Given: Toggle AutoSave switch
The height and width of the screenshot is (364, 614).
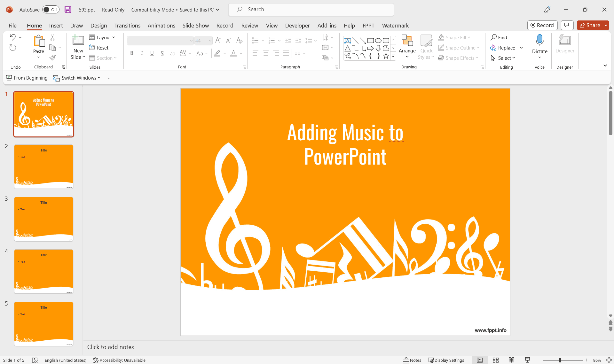Looking at the screenshot, I should [51, 10].
